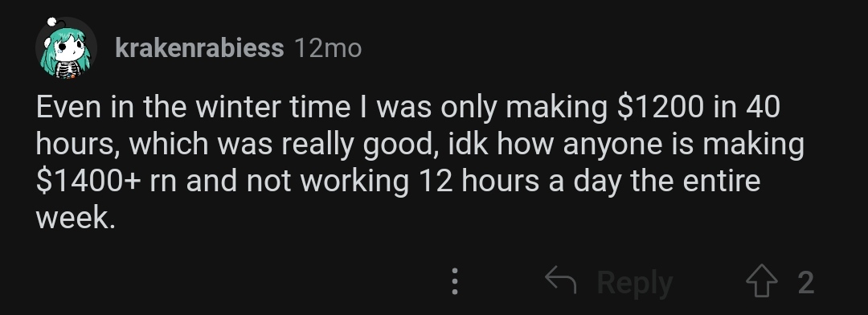Upvote the krakenrabiess comment
868x315 pixels.
[x=762, y=283]
